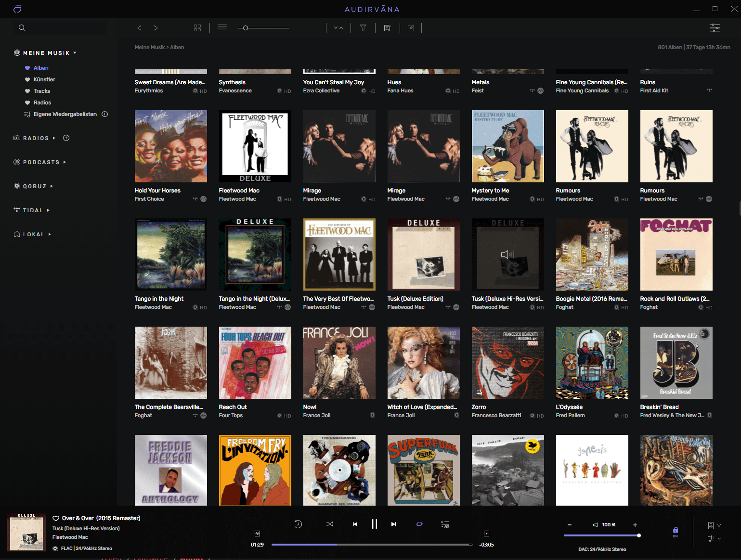Open Eigene Wiedergabelisten

point(65,114)
